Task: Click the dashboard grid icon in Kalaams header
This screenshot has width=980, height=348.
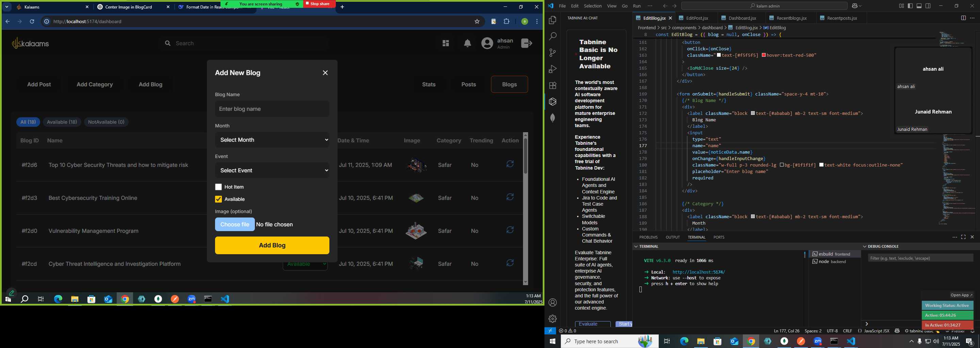Action: tap(445, 43)
